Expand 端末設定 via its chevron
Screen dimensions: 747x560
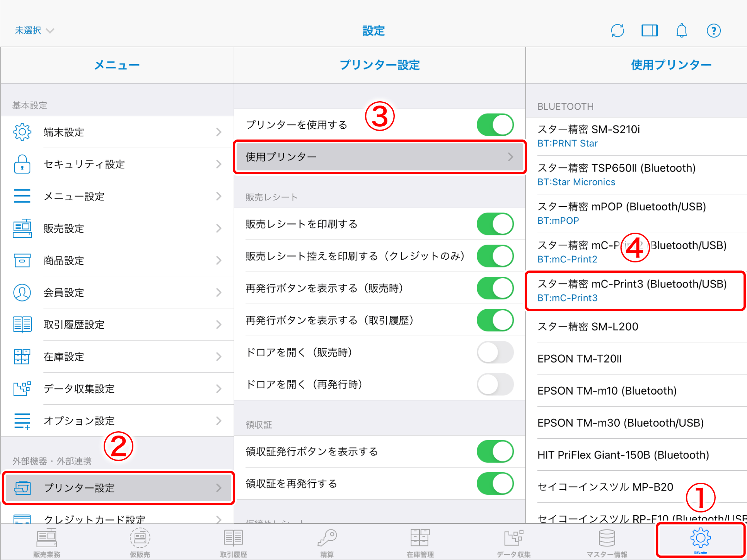[219, 132]
